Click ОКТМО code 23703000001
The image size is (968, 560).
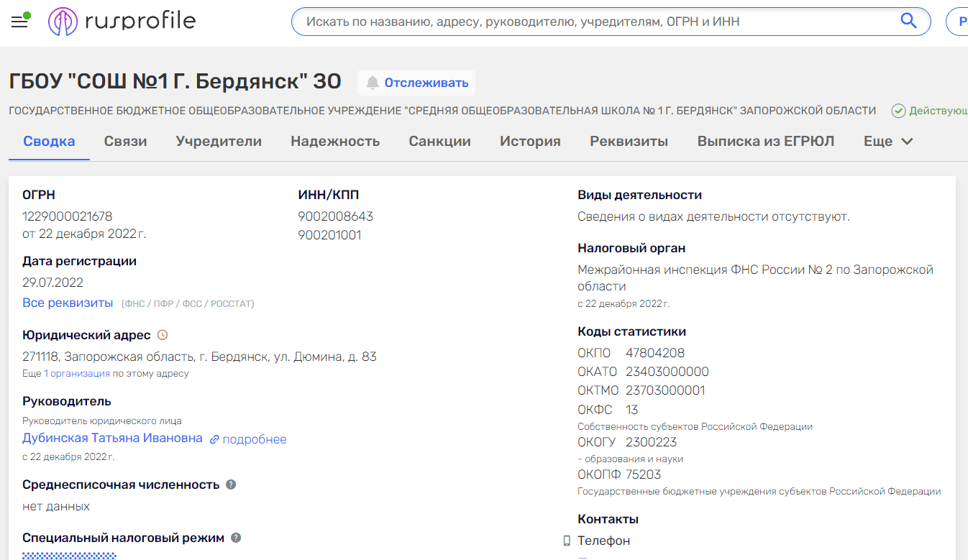point(665,390)
